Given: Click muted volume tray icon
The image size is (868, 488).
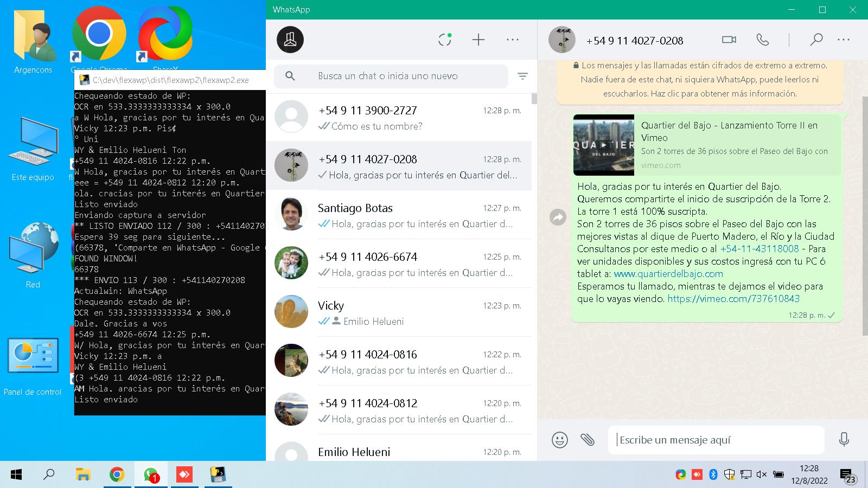Looking at the screenshot, I should tap(762, 474).
